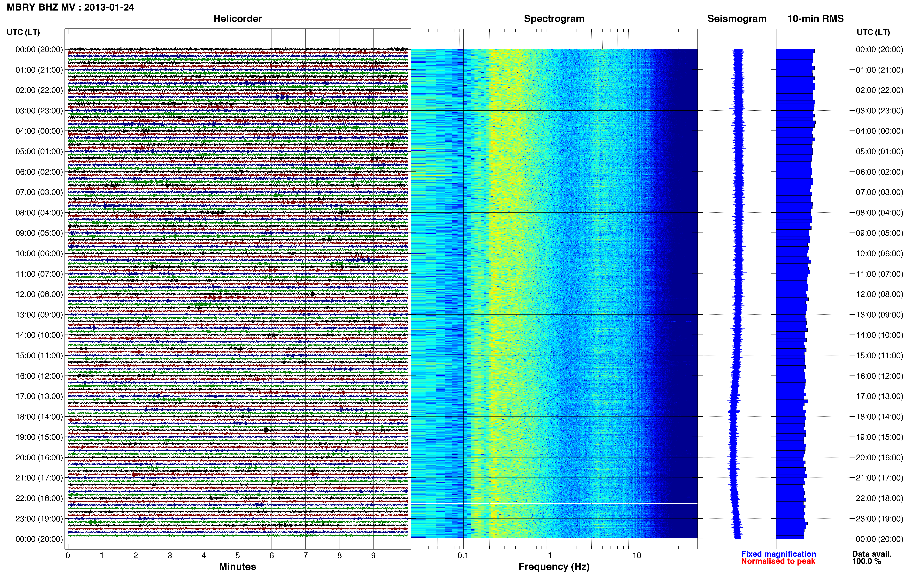Click the left '09:00 (05:00)' time label

(x=39, y=233)
